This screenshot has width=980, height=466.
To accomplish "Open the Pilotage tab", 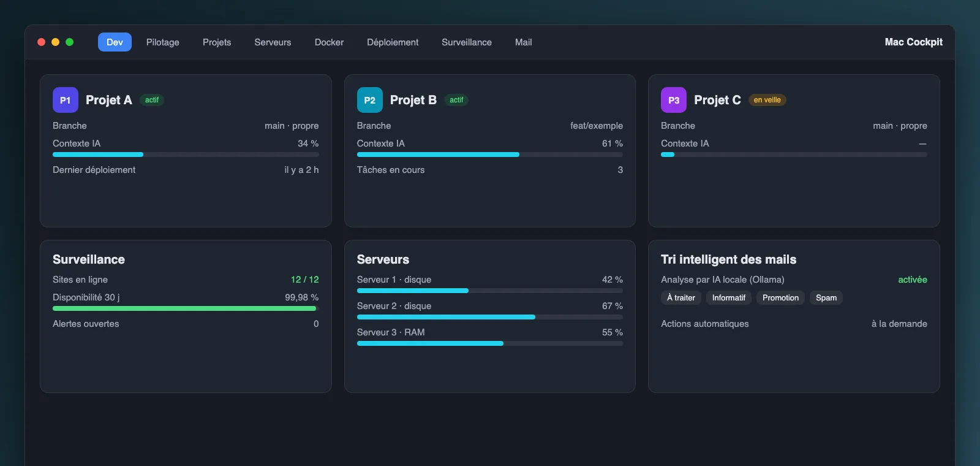I will [163, 42].
